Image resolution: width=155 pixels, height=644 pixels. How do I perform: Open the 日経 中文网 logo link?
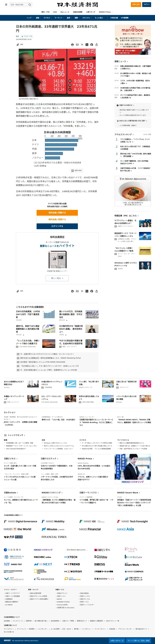13,537
